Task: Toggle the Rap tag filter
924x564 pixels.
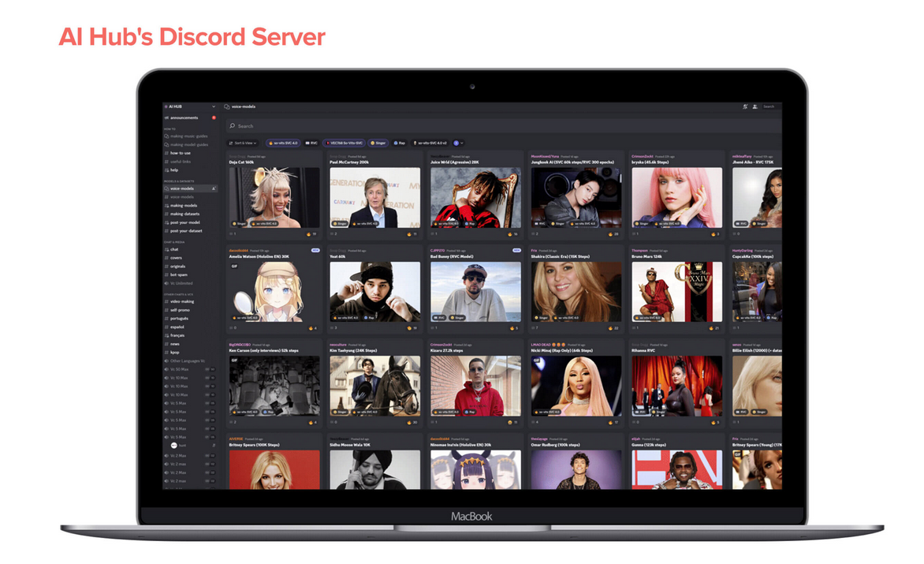Action: tap(400, 144)
